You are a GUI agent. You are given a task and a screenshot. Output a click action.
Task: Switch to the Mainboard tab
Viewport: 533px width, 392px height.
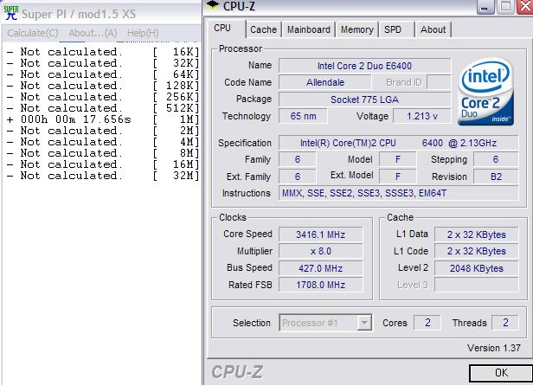309,29
